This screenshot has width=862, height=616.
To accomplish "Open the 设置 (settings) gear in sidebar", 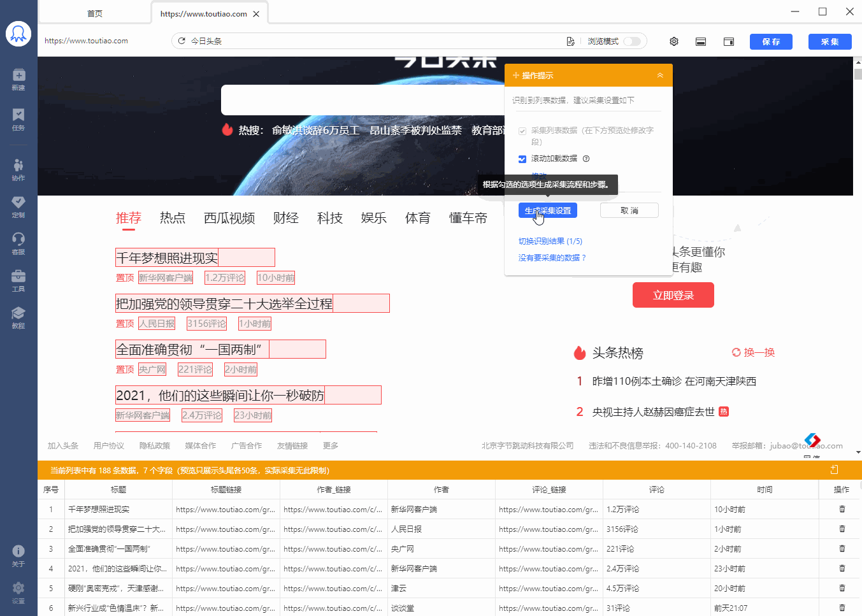I will coord(18,592).
